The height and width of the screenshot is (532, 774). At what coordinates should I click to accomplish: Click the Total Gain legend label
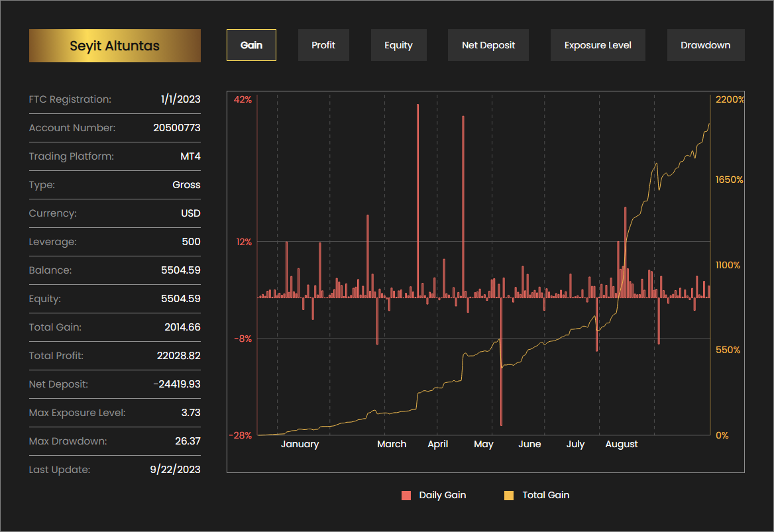click(x=546, y=495)
